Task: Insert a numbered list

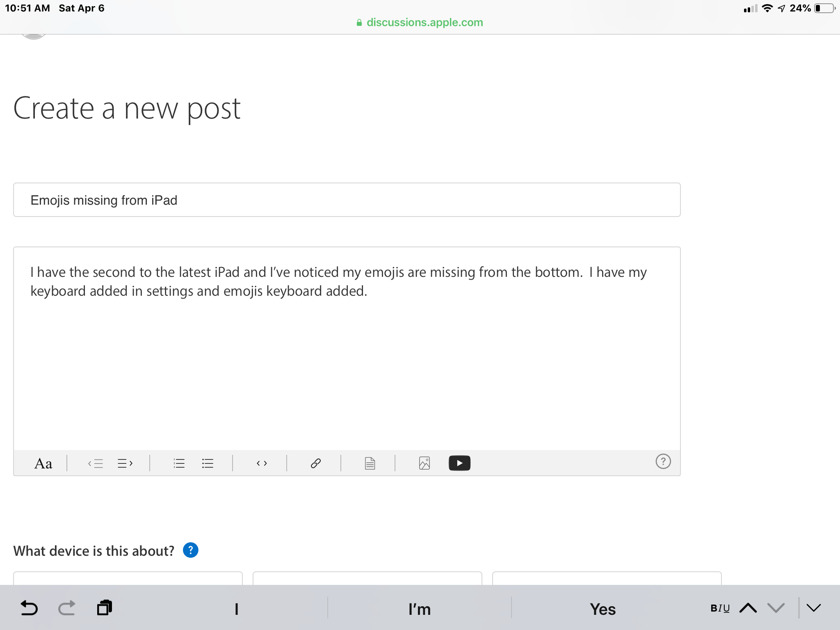Action: (179, 463)
